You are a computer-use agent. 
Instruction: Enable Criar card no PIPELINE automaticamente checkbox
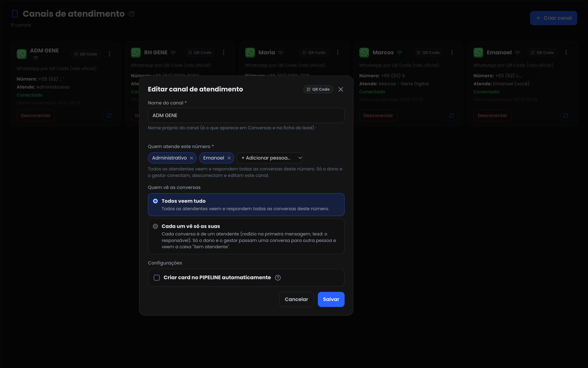(157, 278)
